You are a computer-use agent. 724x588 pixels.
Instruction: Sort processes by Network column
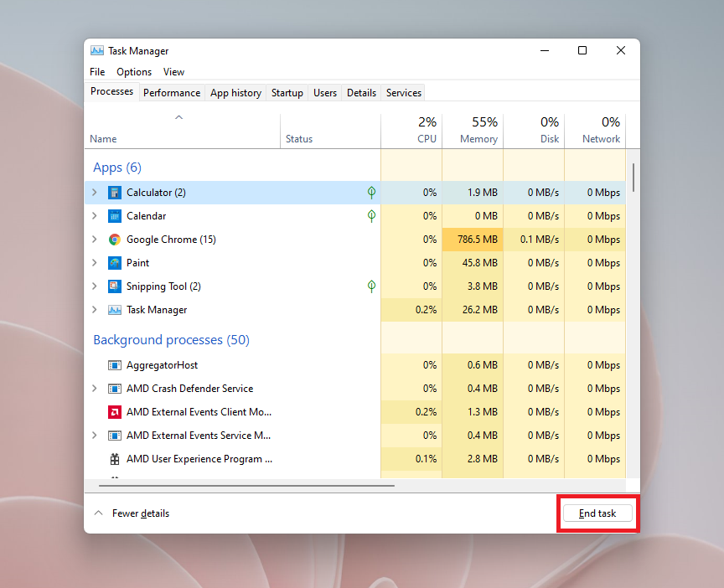595,132
